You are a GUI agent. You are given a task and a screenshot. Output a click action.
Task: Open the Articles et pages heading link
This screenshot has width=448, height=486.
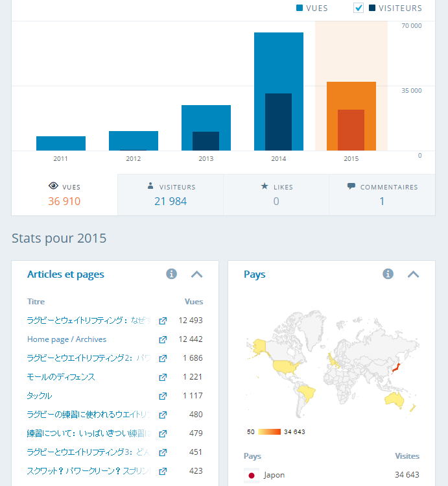(65, 274)
